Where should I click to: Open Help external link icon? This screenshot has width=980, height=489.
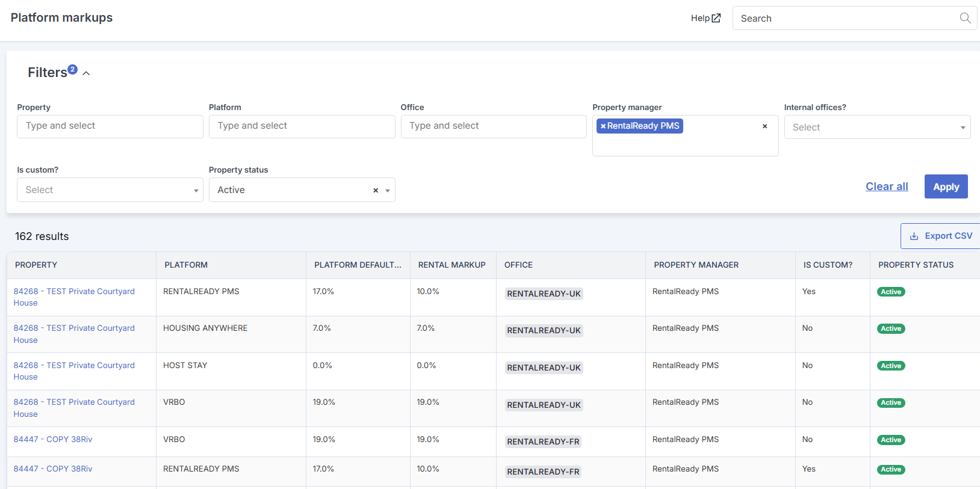(x=716, y=18)
